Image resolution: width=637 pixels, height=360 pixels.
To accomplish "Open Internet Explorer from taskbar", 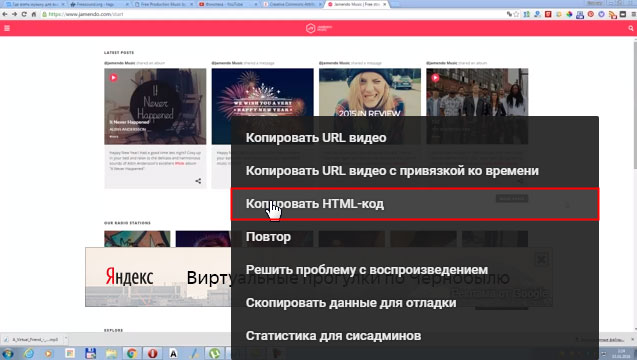I will click(28, 353).
